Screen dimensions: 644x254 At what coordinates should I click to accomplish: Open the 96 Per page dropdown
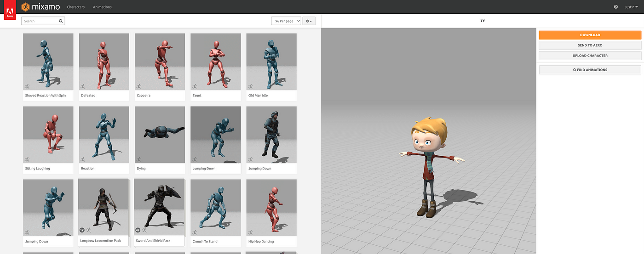(286, 21)
